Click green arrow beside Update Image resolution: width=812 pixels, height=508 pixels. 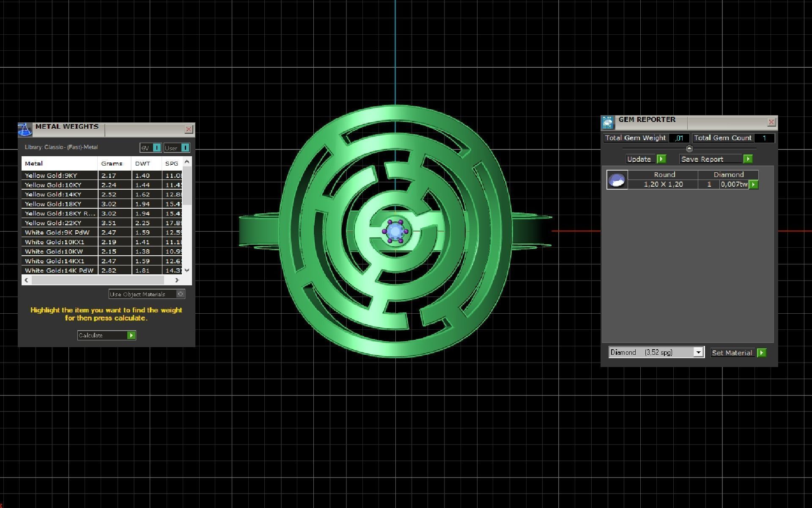tap(661, 159)
